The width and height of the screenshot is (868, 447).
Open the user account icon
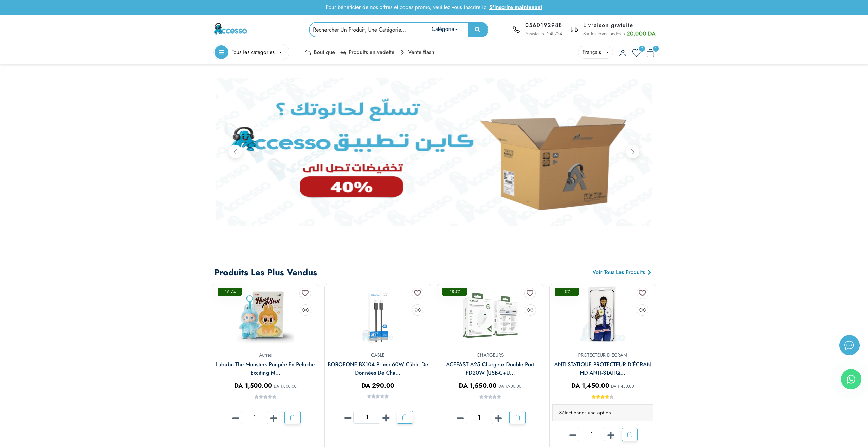[x=623, y=53]
